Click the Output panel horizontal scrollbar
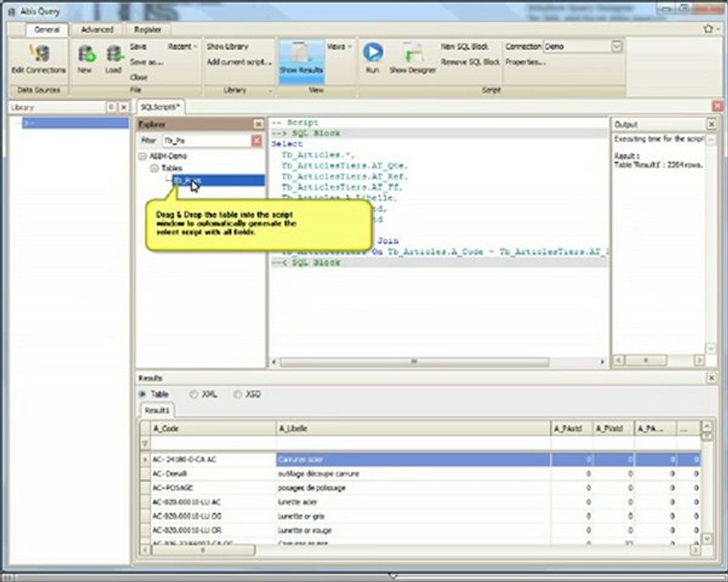The width and height of the screenshot is (728, 582). (x=645, y=361)
